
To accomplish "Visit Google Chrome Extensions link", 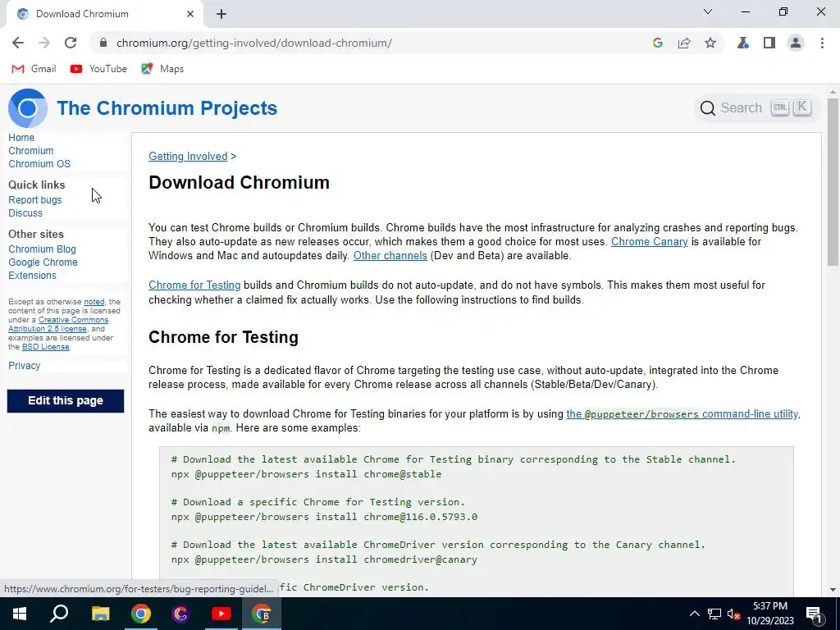I will 43,269.
